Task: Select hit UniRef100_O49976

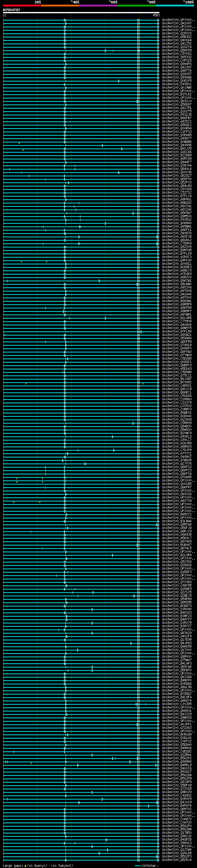Action: (177, 233)
